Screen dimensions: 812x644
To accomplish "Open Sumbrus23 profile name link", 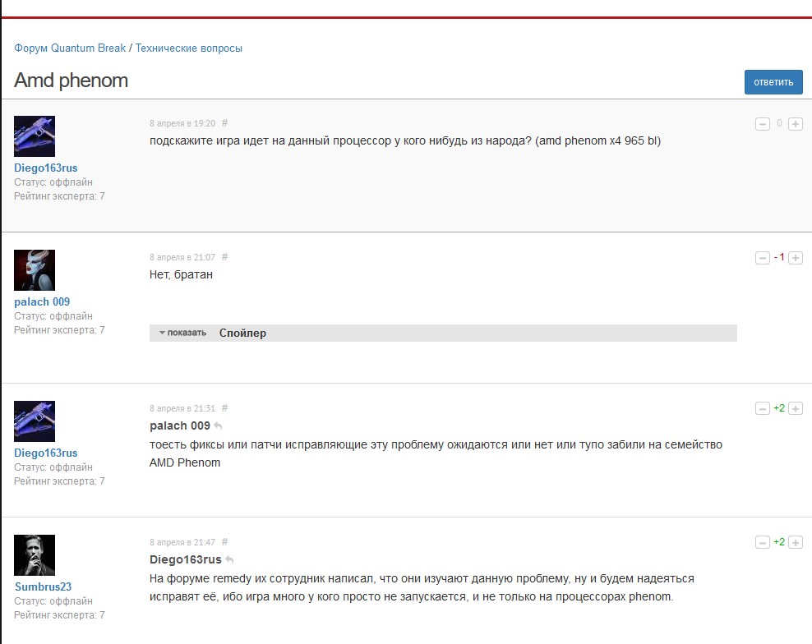I will pyautogui.click(x=43, y=587).
